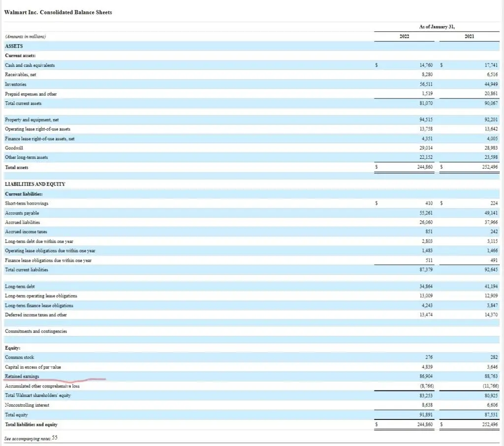Click the Walmart Inc. Consolidated Balance Sheets title

[58, 12]
